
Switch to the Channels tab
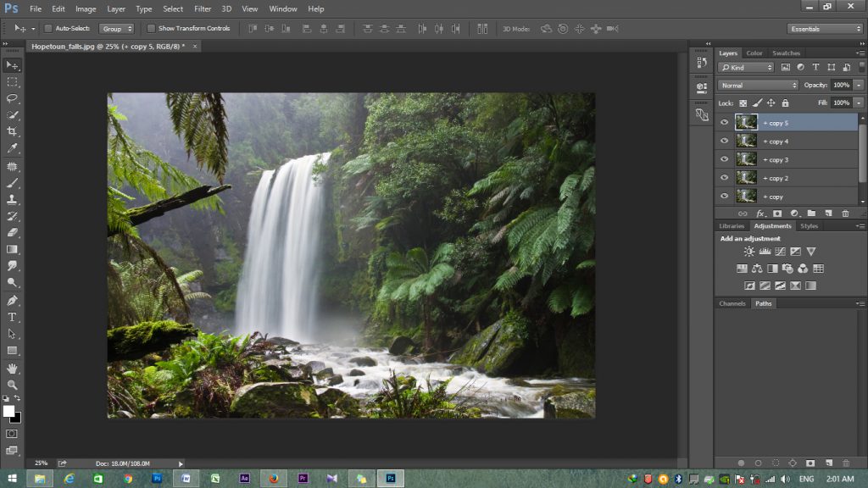(x=732, y=303)
